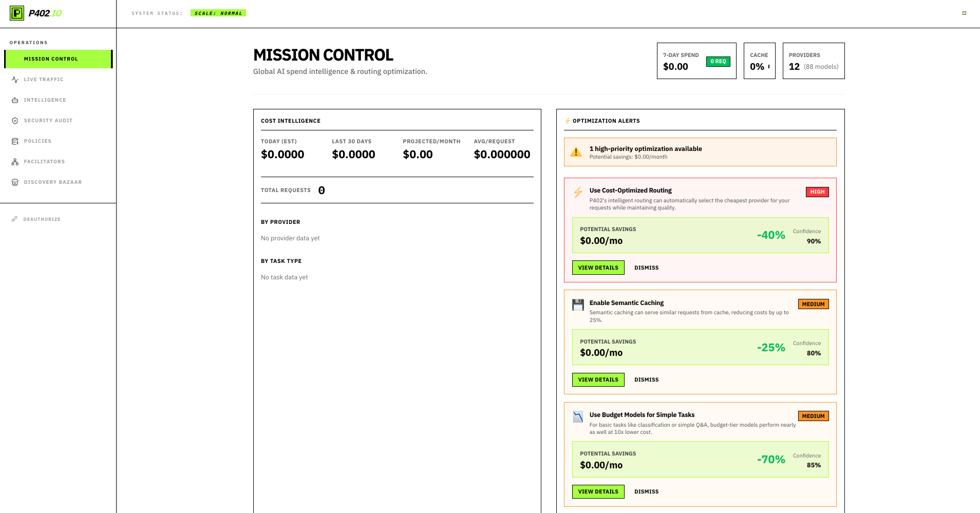Click the -40% savings figure
This screenshot has height=513, width=980.
(x=771, y=235)
